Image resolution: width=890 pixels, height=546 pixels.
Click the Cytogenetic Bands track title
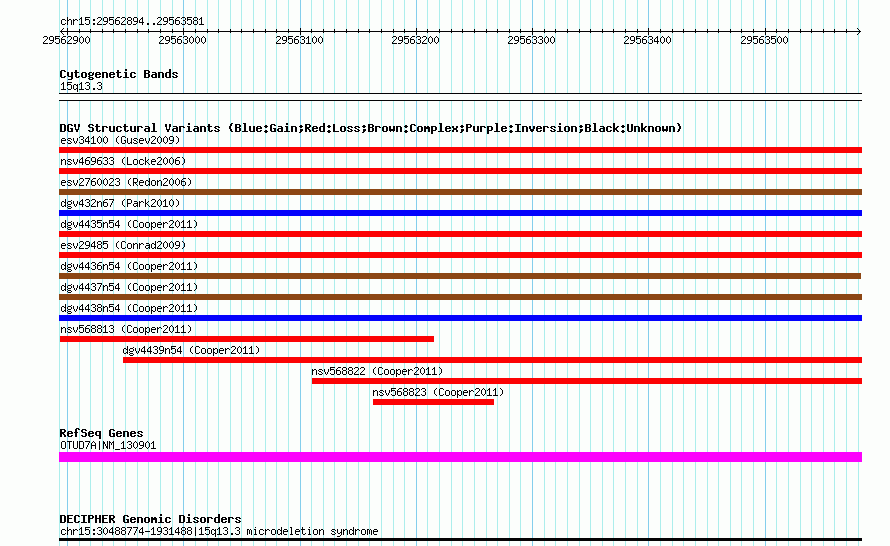[119, 74]
